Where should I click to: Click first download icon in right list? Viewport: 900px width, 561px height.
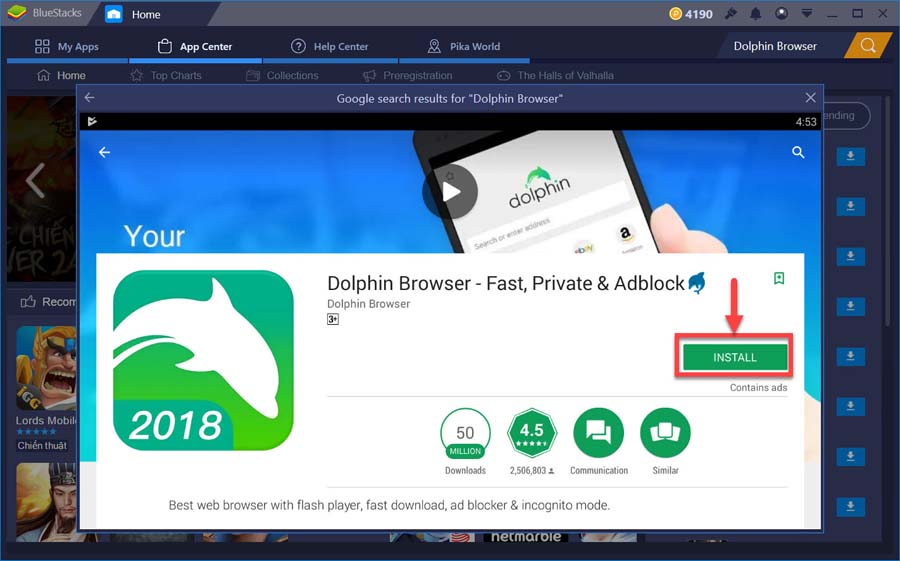tap(851, 156)
